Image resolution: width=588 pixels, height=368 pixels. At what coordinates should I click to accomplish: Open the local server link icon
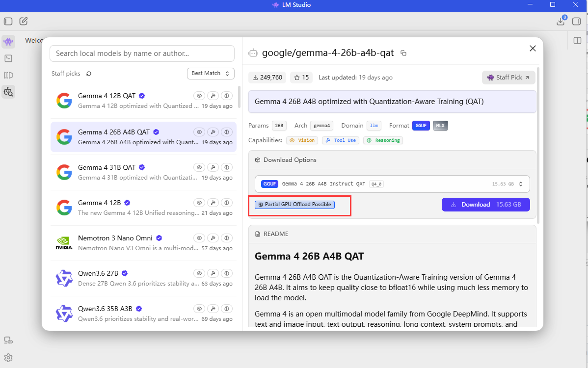[8, 340]
